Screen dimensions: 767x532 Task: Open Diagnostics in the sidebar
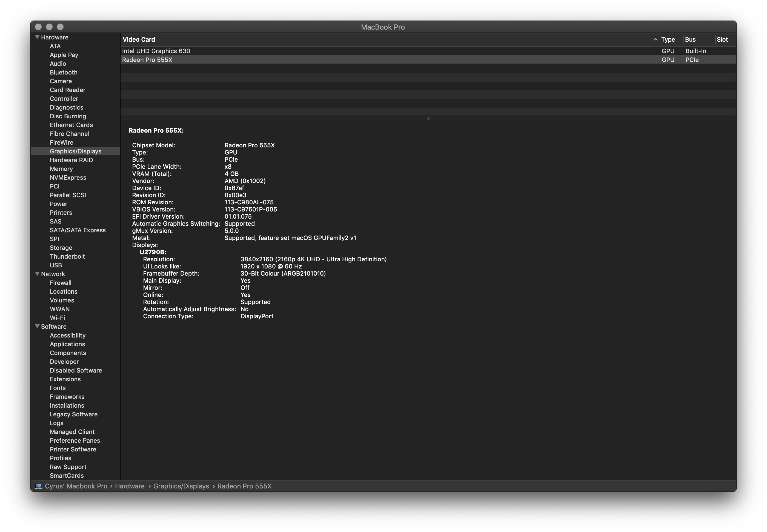click(x=66, y=107)
